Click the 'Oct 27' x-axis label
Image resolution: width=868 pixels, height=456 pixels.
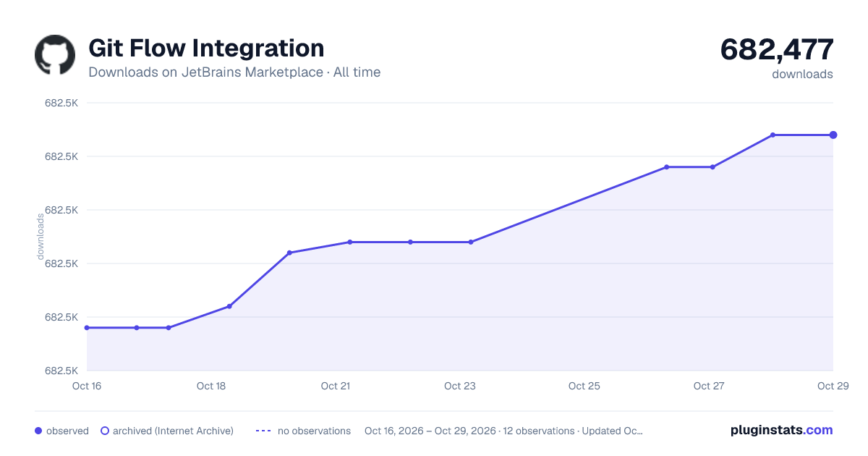(x=709, y=386)
